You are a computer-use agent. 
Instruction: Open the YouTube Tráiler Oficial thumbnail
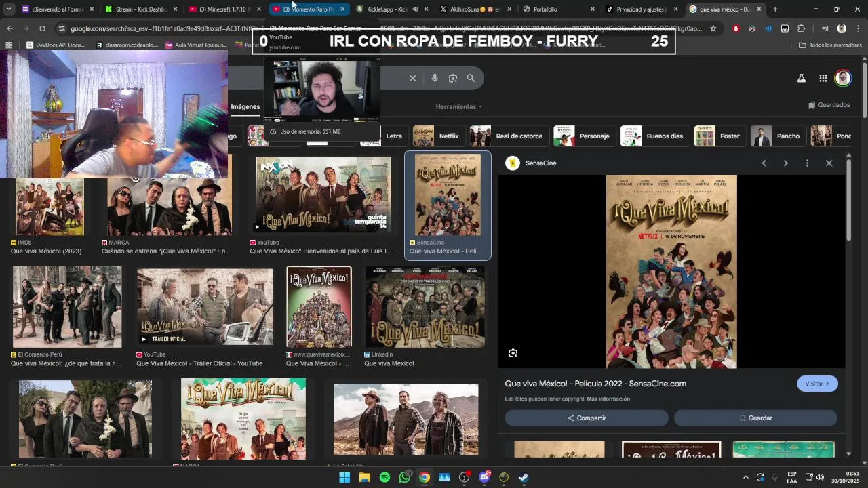coord(205,306)
